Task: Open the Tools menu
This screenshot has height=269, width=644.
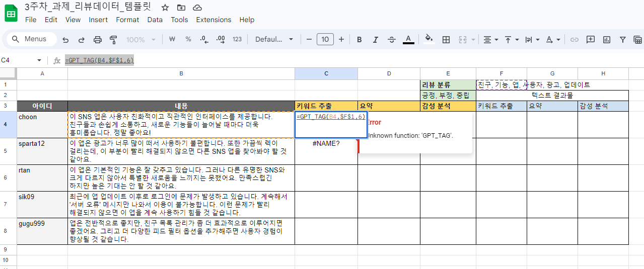Action: click(179, 20)
